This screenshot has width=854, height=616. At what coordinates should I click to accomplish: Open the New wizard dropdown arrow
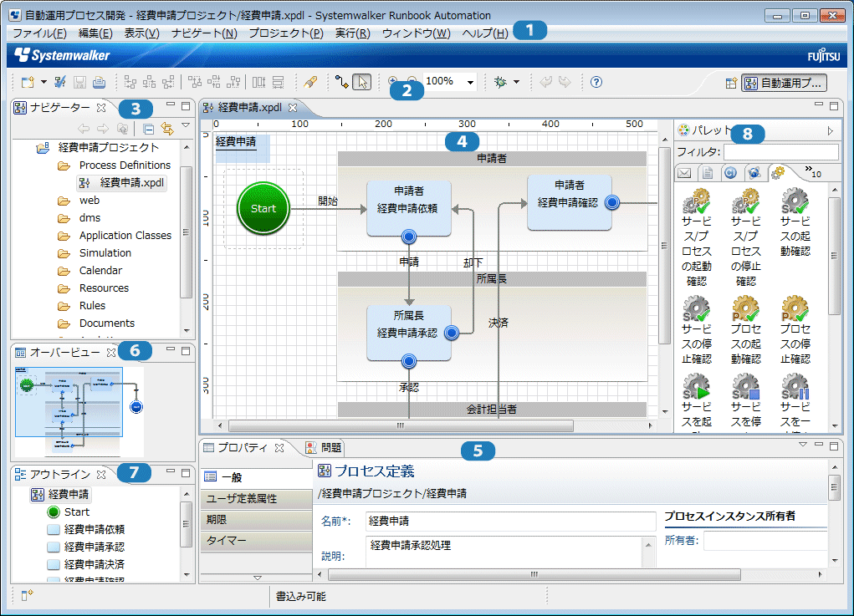click(43, 82)
